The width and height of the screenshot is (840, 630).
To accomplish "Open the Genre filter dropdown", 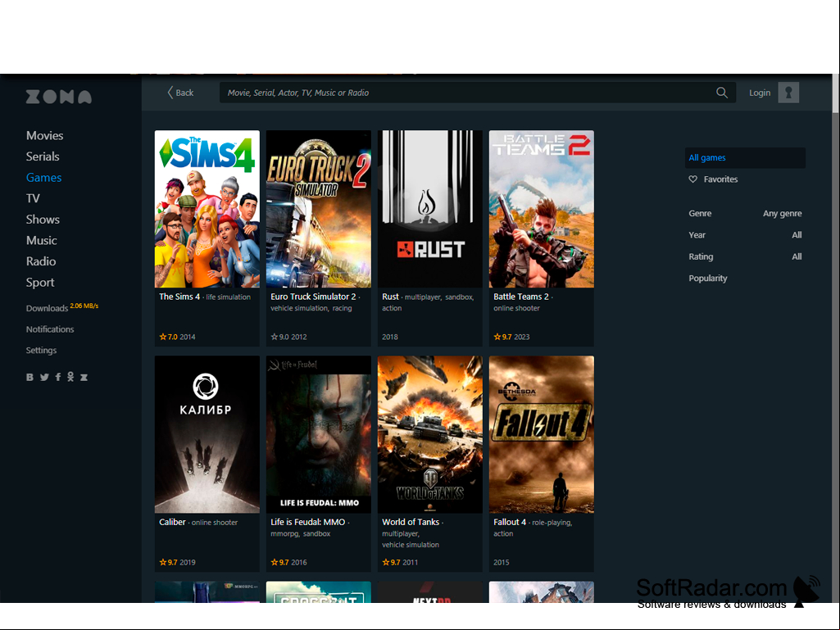I will pyautogui.click(x=745, y=213).
